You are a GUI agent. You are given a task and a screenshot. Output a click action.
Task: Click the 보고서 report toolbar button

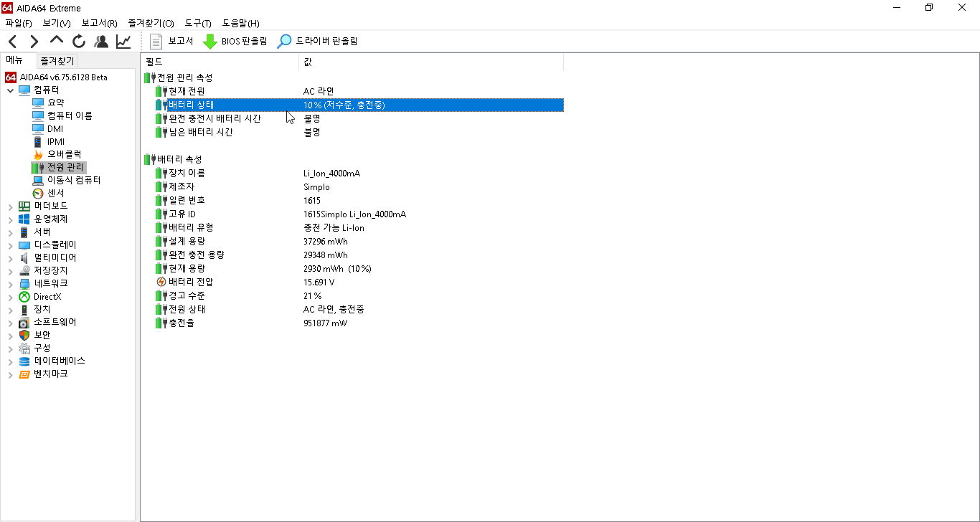[x=171, y=42]
